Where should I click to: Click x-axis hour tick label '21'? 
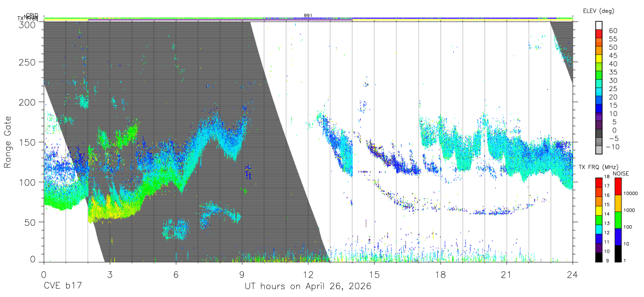(507, 274)
